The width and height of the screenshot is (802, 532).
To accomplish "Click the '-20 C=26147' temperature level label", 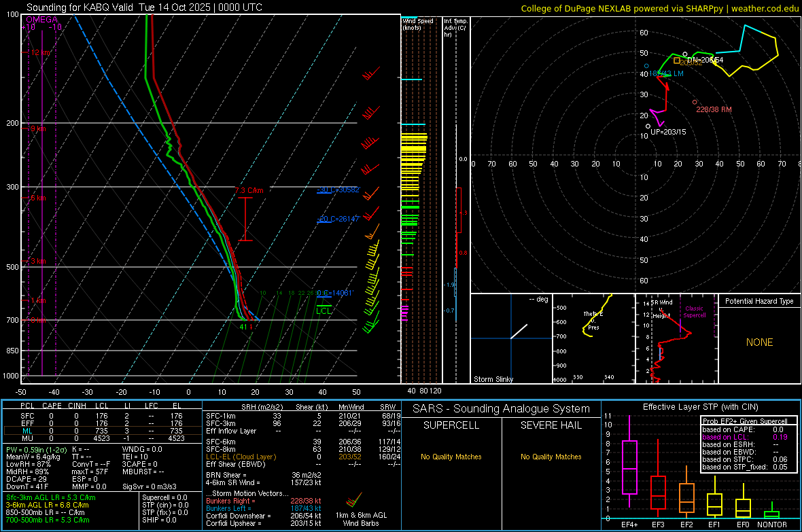I will click(x=338, y=219).
